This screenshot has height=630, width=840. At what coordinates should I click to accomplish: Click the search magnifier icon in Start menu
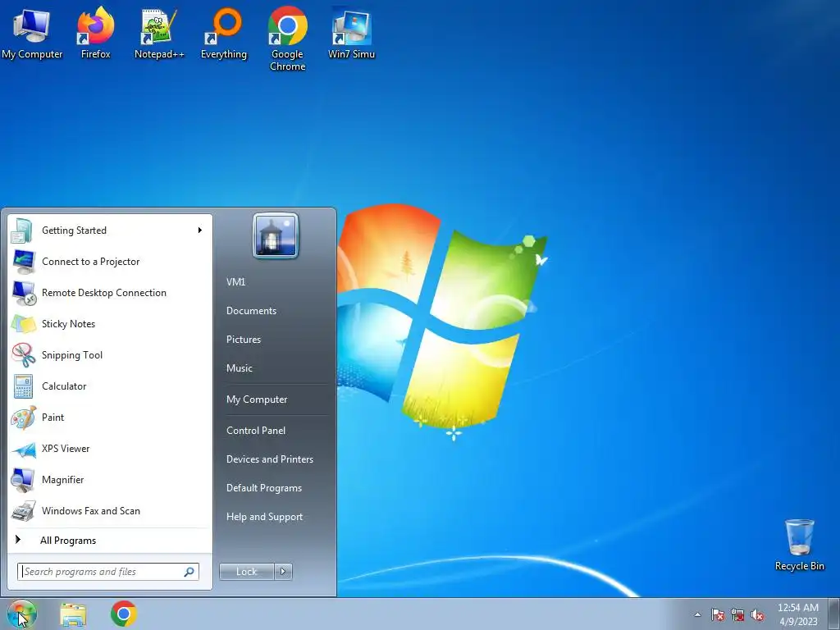(x=189, y=572)
